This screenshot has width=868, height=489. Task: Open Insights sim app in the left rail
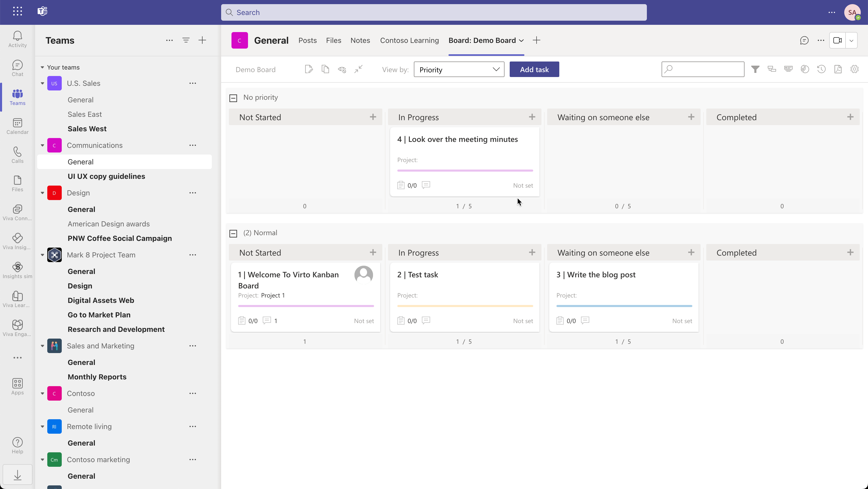point(17,271)
